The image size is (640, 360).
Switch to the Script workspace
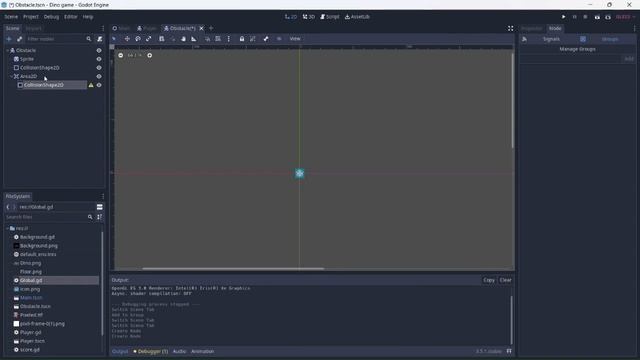coord(330,17)
